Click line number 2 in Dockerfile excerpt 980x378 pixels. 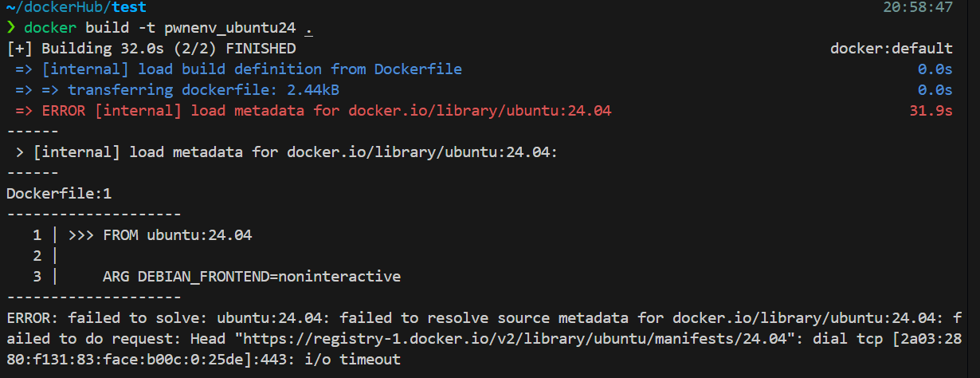click(x=37, y=256)
